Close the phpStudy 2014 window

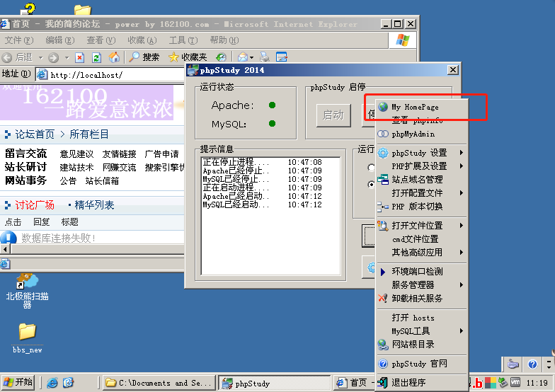tap(453, 70)
